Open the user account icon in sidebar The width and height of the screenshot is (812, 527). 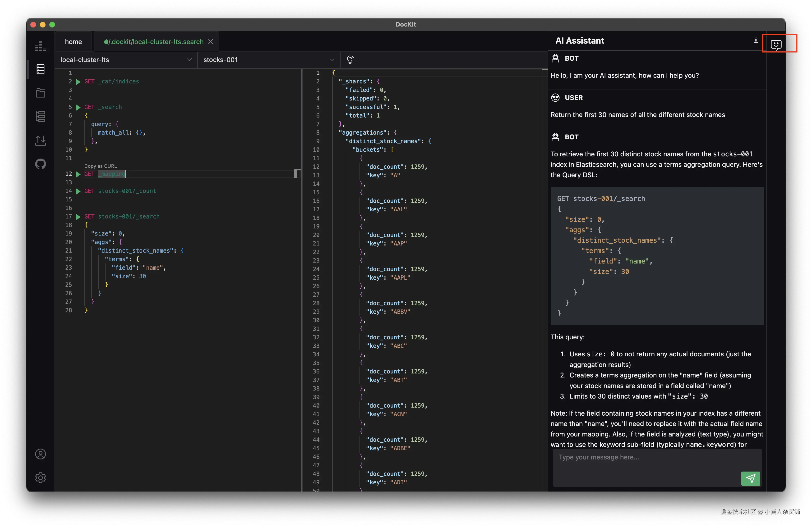tap(40, 454)
